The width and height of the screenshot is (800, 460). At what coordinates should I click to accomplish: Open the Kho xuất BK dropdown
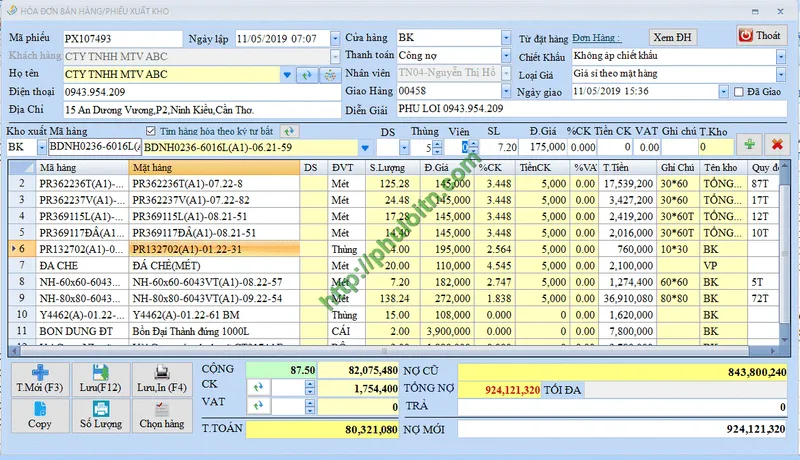[41, 147]
